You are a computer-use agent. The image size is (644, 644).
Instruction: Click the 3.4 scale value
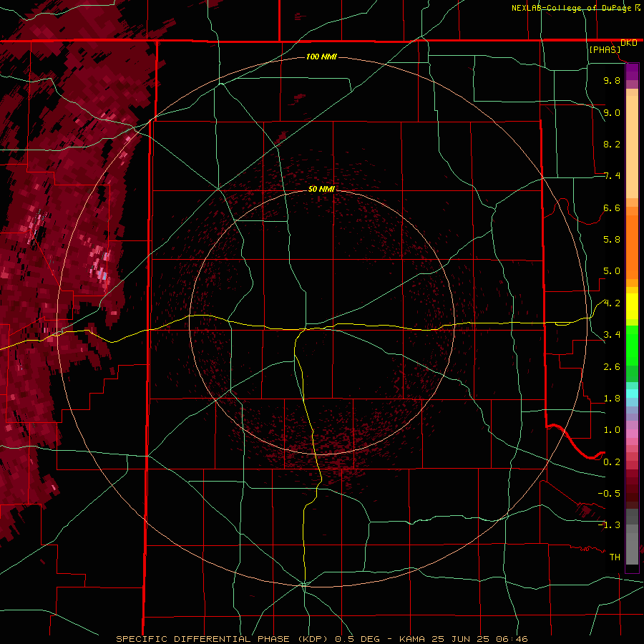tap(612, 335)
